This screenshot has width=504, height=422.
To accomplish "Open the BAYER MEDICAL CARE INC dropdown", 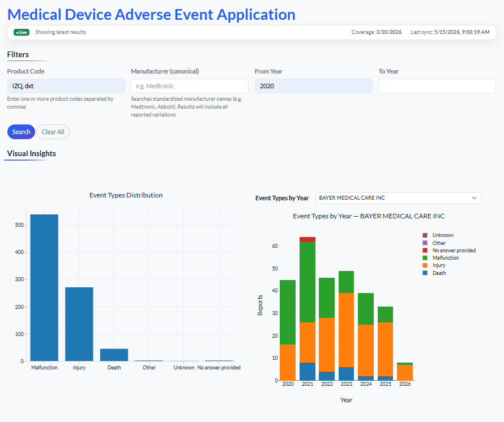I will 398,198.
